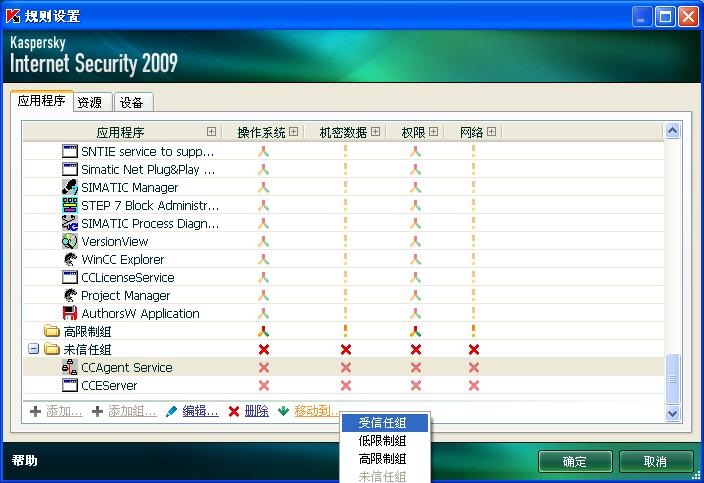The image size is (704, 483).
Task: Click 权限 red X for CCEServer
Action: [x=416, y=386]
